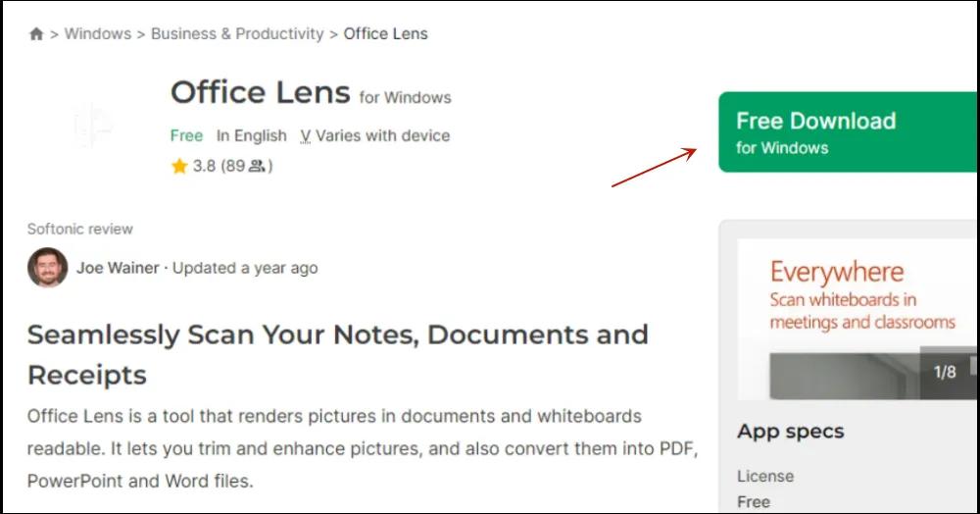Click the users icon beside 89 votes

257,166
